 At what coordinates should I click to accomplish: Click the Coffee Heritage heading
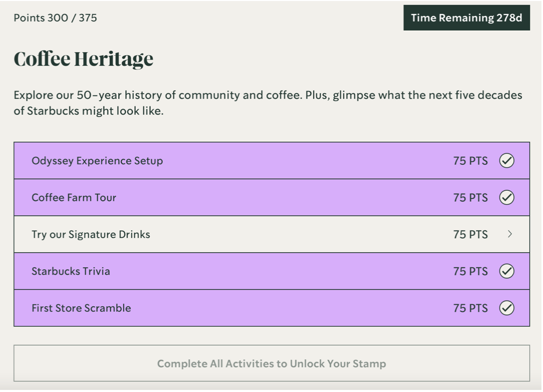click(x=83, y=59)
